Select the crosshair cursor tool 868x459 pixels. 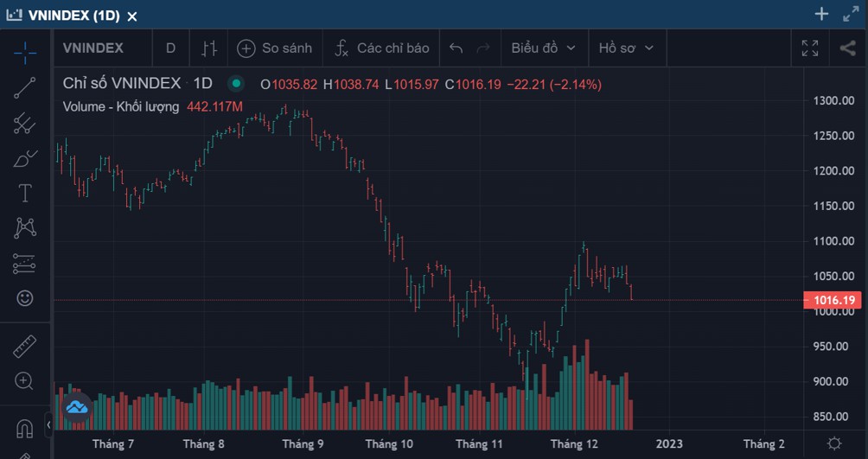[25, 52]
